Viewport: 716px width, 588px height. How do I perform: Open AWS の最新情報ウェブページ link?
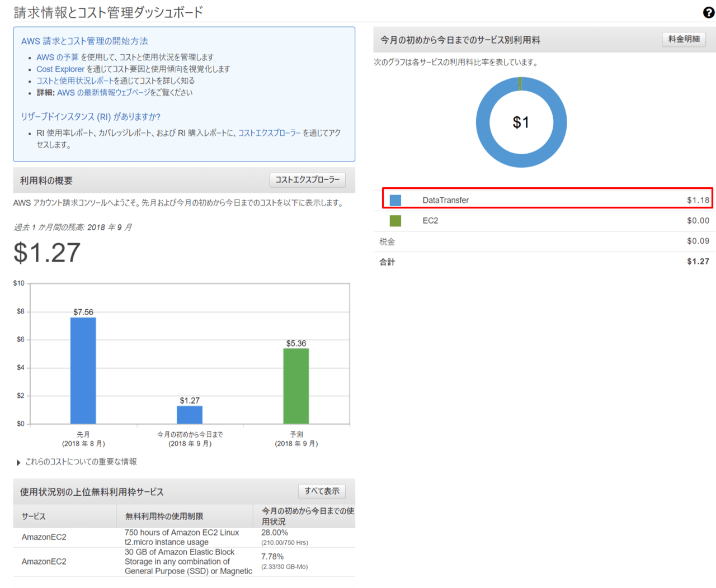103,93
